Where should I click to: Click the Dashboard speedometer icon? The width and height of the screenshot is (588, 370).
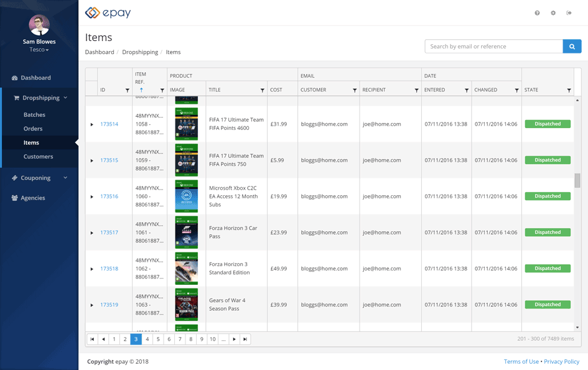click(x=16, y=77)
